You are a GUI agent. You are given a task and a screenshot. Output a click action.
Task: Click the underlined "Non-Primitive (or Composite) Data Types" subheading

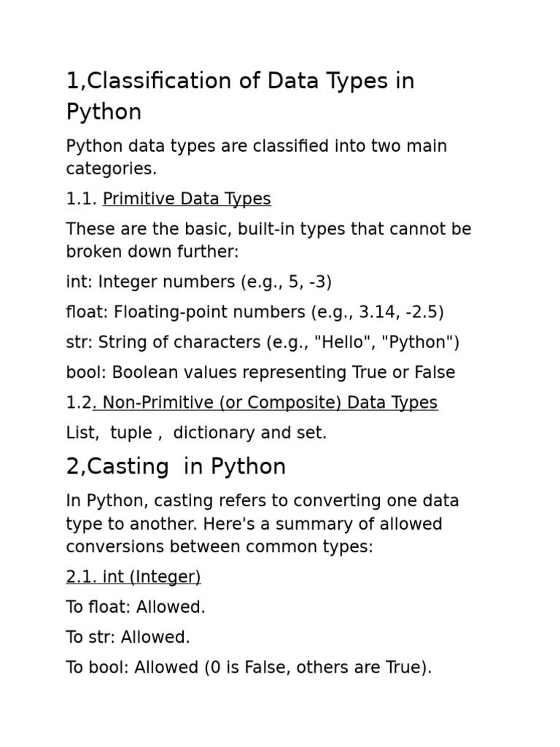[265, 403]
